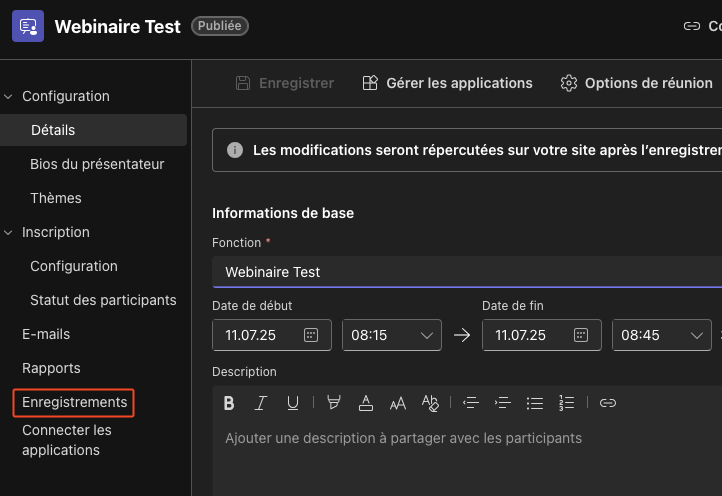Open Options de réunion
Screen dimensions: 722x496
[636, 83]
